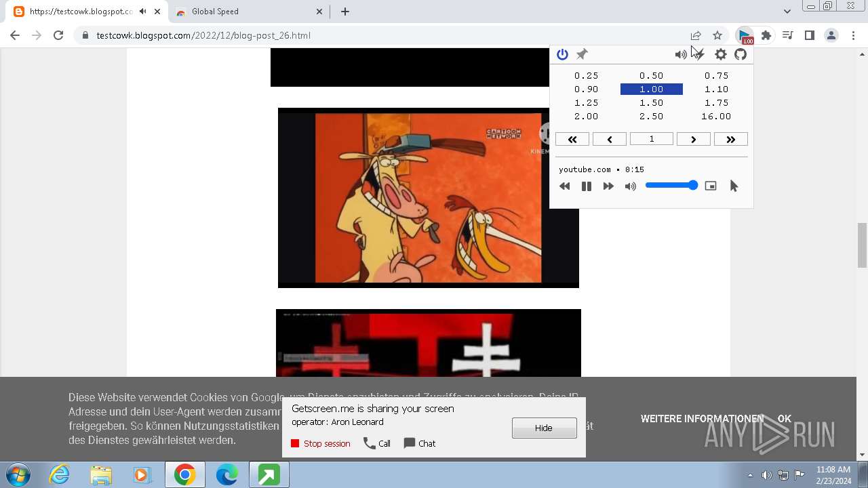Image resolution: width=868 pixels, height=488 pixels.
Task: Set speed to 0.90
Action: [x=587, y=89]
